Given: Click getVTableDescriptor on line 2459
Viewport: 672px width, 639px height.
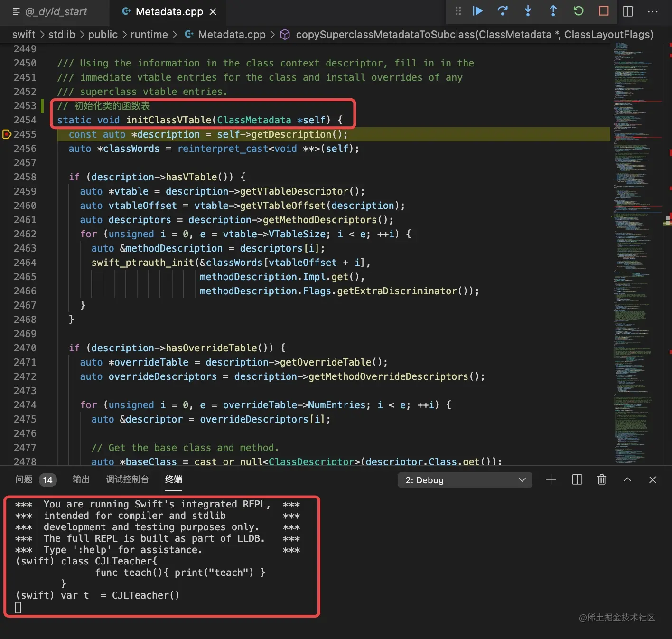Looking at the screenshot, I should click(294, 191).
